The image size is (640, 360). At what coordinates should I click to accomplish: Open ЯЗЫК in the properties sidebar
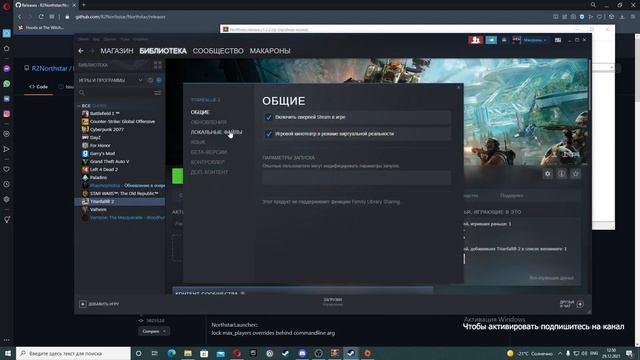tap(198, 142)
